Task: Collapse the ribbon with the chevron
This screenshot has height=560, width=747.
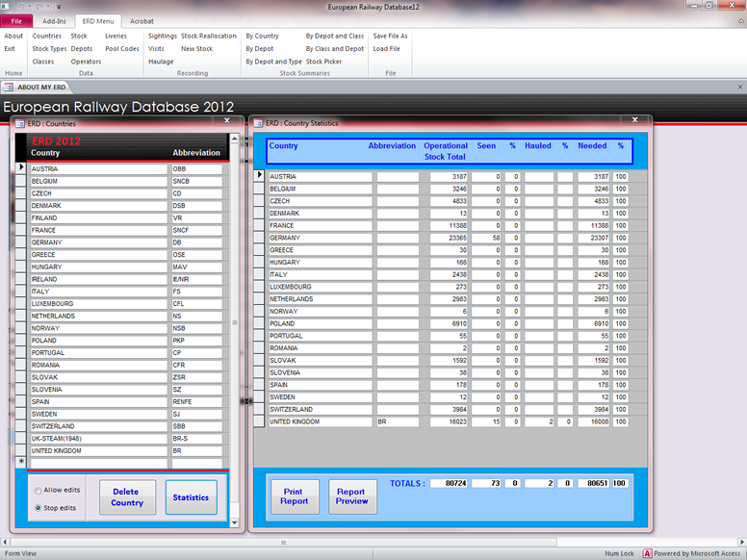Action: [741, 21]
